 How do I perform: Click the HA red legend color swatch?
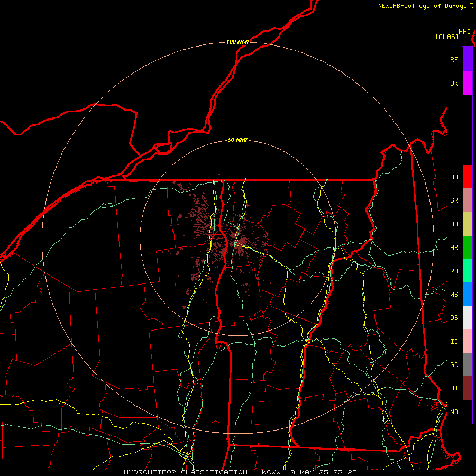[x=467, y=177]
